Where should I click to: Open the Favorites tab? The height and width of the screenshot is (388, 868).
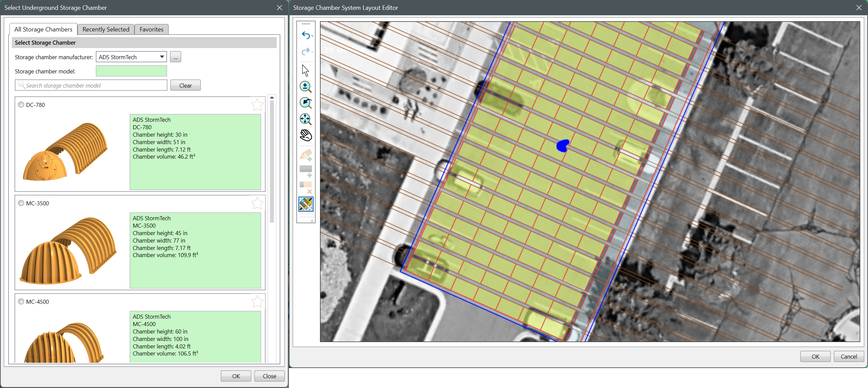click(x=151, y=29)
